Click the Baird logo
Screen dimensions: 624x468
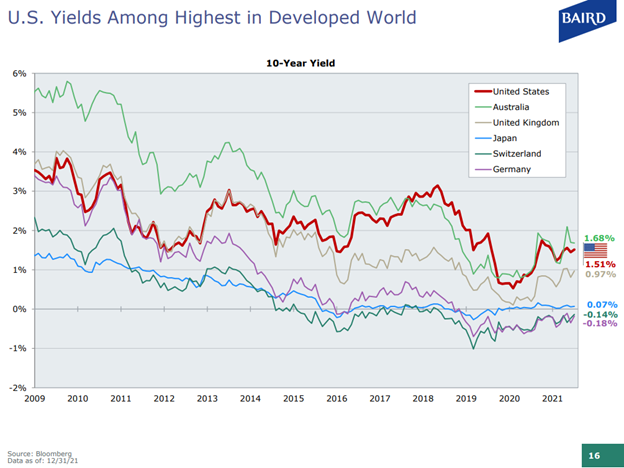pos(587,20)
